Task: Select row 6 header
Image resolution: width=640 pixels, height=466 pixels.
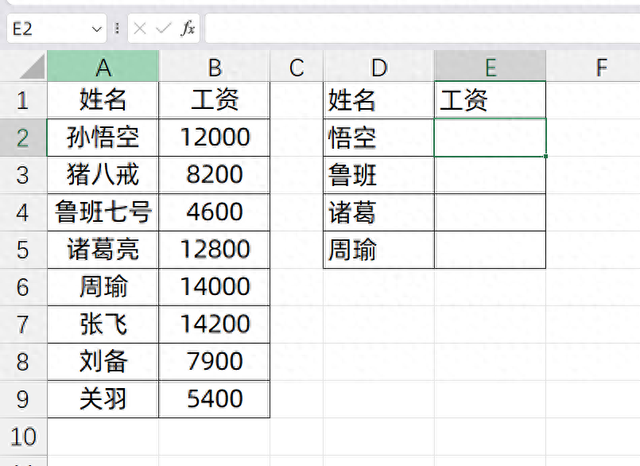Action: (x=23, y=287)
